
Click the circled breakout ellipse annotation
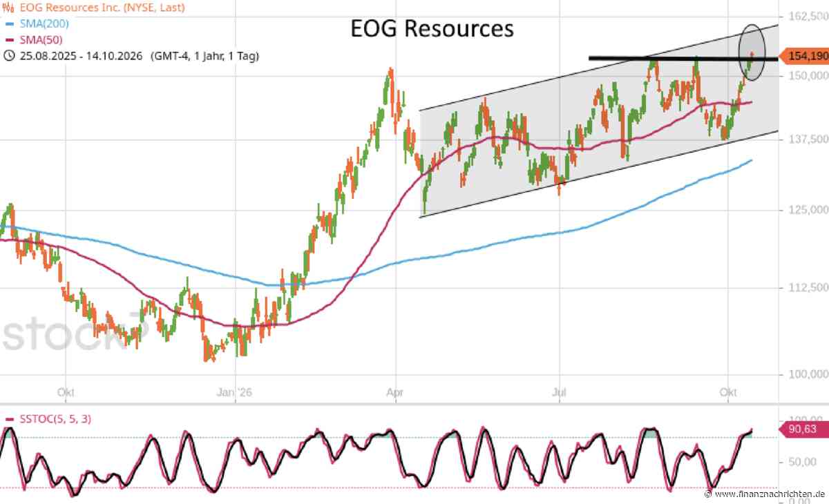pos(752,52)
